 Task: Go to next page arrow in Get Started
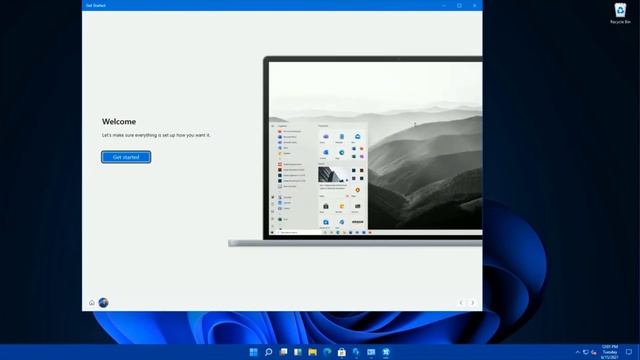[472, 303]
